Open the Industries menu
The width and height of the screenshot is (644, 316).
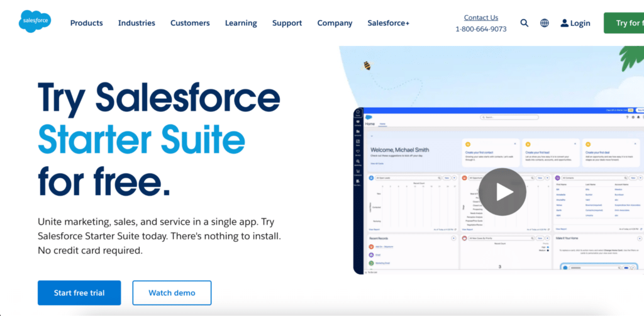pyautogui.click(x=136, y=23)
